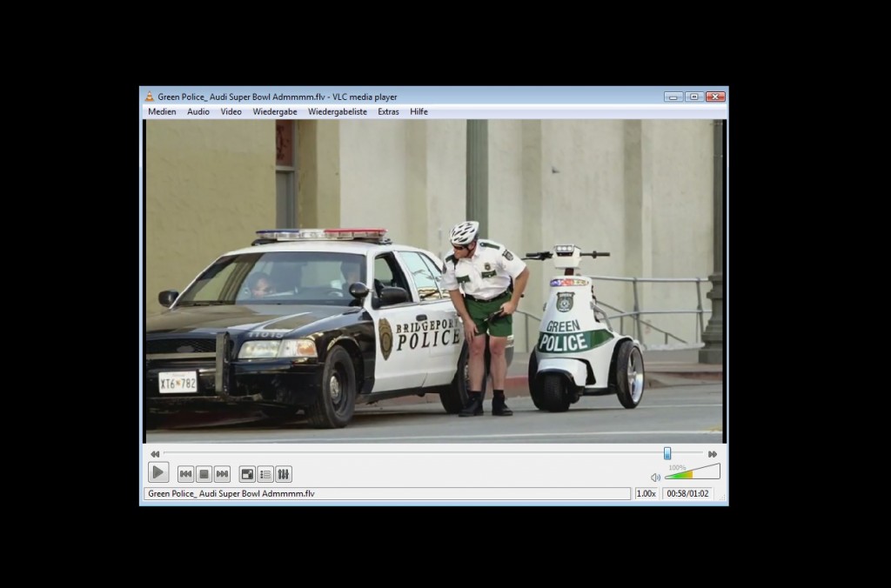Image resolution: width=891 pixels, height=588 pixels.
Task: Expand the Wiedergabeliste menu
Action: pyautogui.click(x=338, y=111)
